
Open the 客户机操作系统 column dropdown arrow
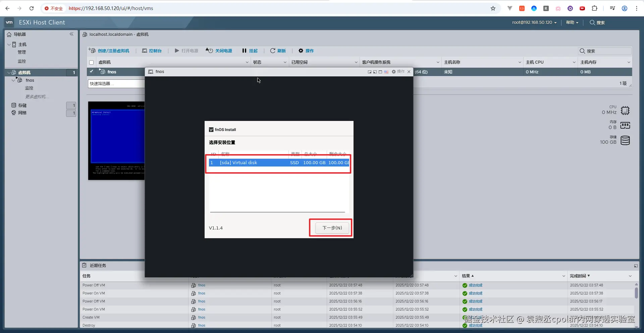438,62
